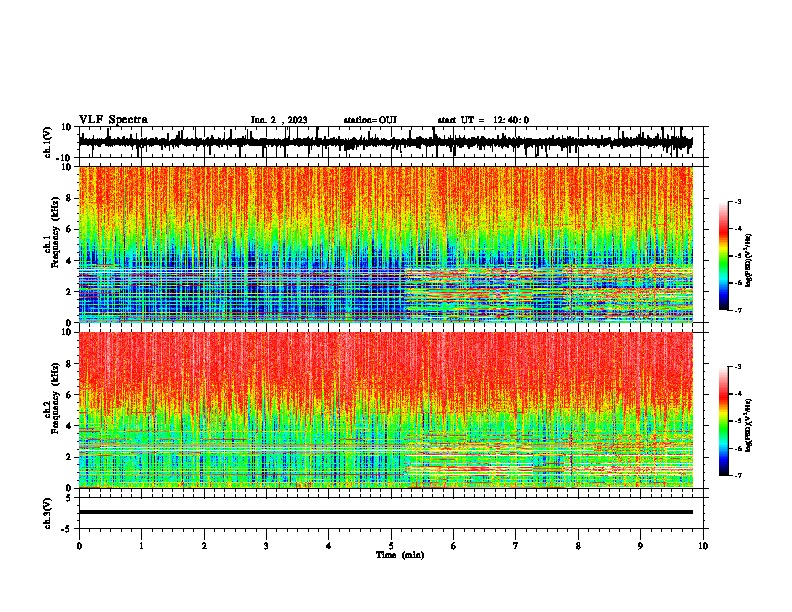Click the time axis tick label 9
This screenshot has width=792, height=612.
pyautogui.click(x=640, y=546)
